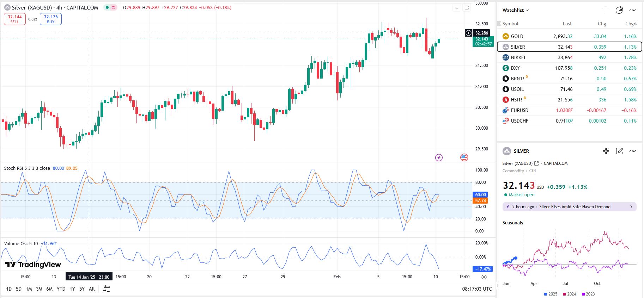Open the 08:17:03 UTC timezone menu
The width and height of the screenshot is (644, 298).
coord(477,289)
